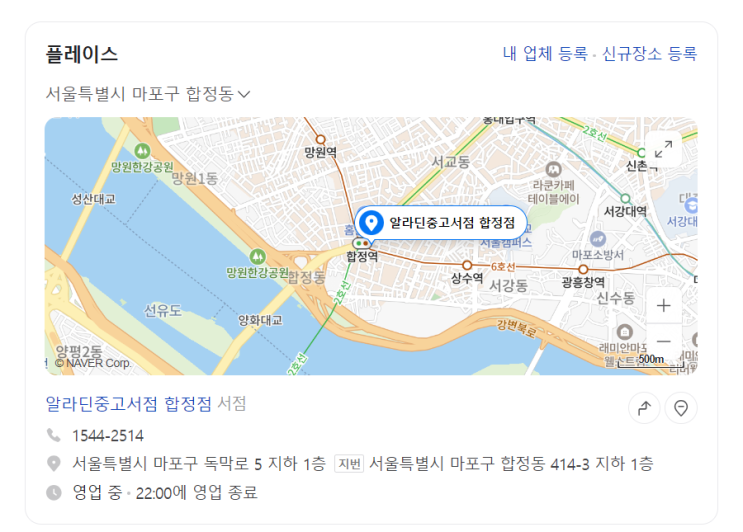
Task: Click the 내 업체 등록 link
Action: point(545,54)
